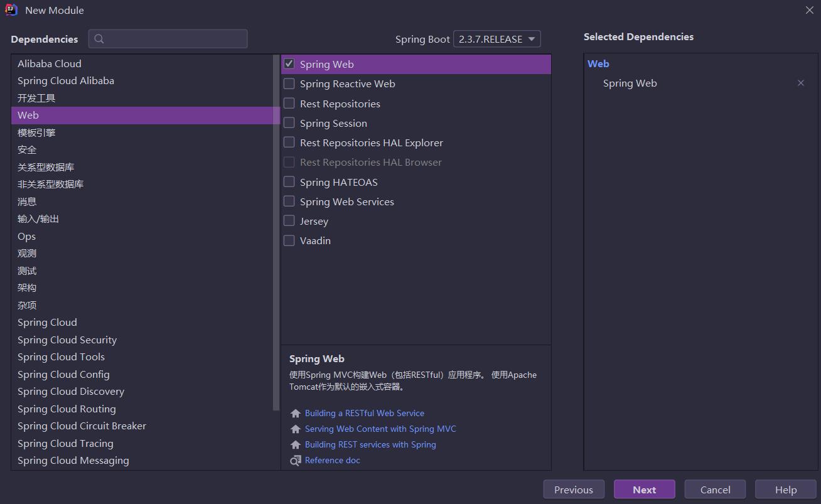Tick the Vaadin checkbox

tap(289, 240)
